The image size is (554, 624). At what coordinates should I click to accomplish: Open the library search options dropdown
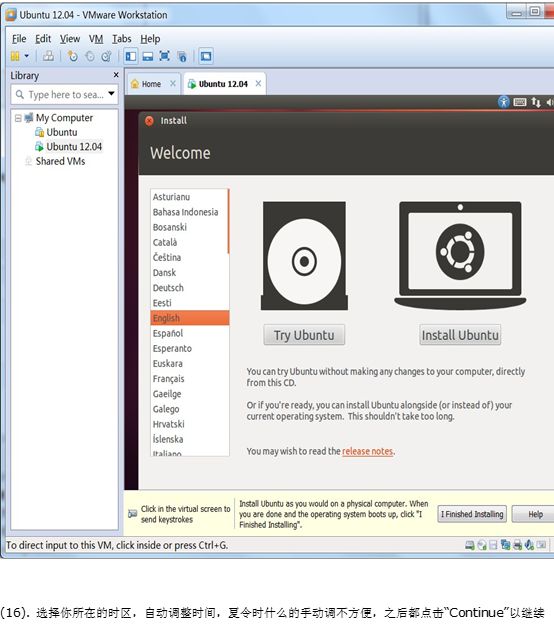[x=111, y=94]
